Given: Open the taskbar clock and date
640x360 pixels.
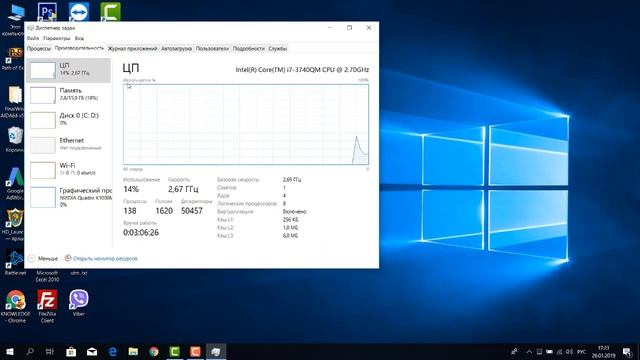Looking at the screenshot, I should click(x=604, y=351).
